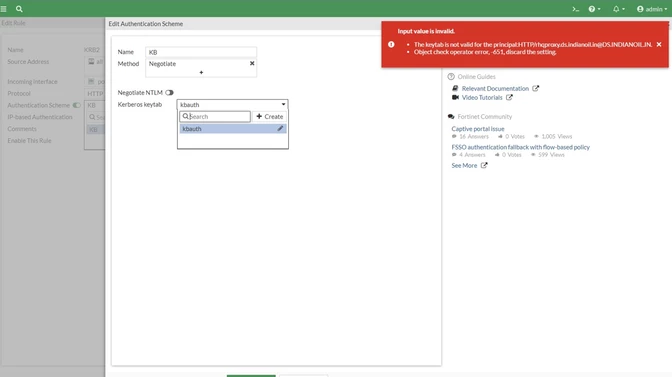Click the video camera icon for tutorials
The image size is (672, 377).
click(455, 98)
